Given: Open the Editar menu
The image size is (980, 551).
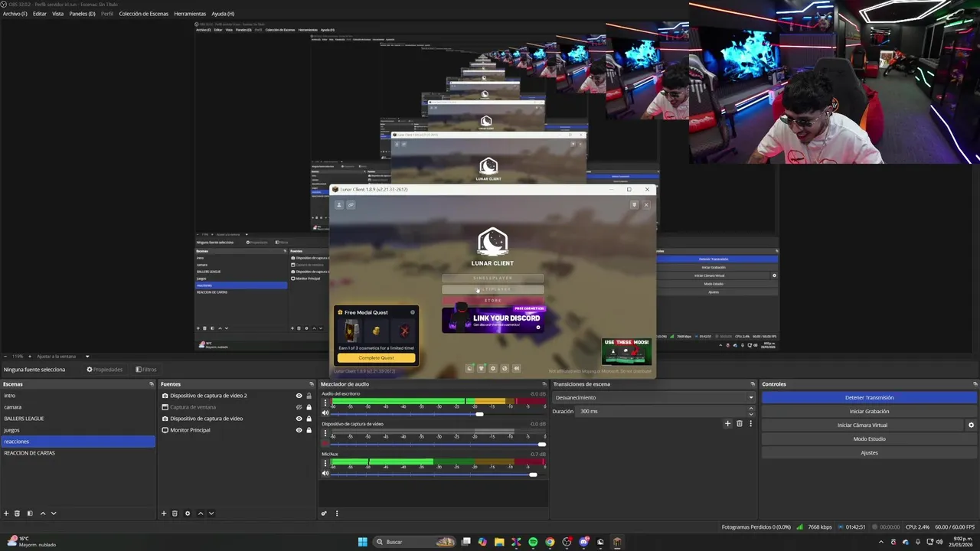Looking at the screenshot, I should click(x=39, y=14).
